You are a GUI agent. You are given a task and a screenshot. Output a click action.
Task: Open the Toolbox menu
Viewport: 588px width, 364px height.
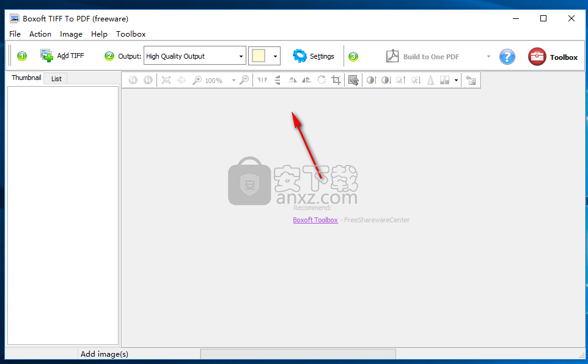131,34
